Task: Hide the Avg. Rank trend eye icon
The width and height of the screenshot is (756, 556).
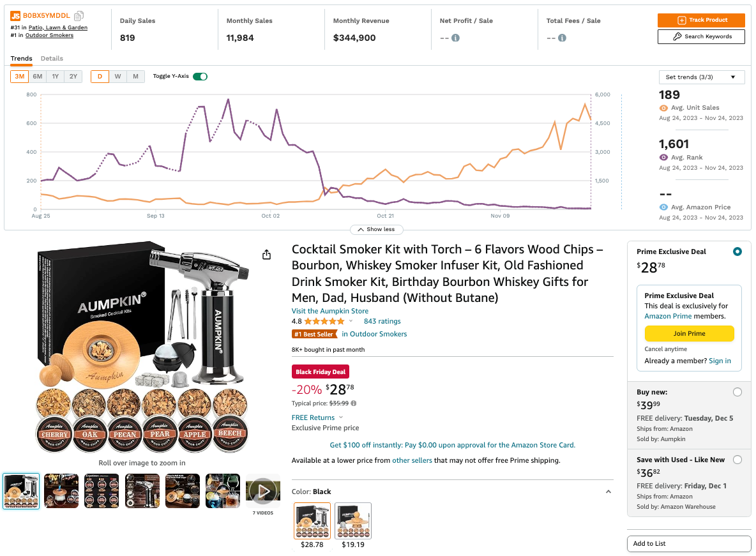Action: [663, 158]
